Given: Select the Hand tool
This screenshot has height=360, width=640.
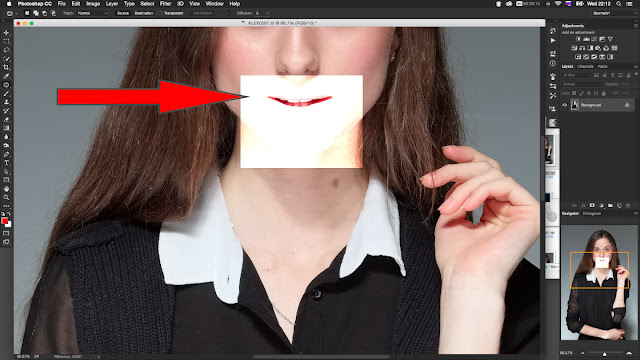Looking at the screenshot, I should pyautogui.click(x=6, y=189).
